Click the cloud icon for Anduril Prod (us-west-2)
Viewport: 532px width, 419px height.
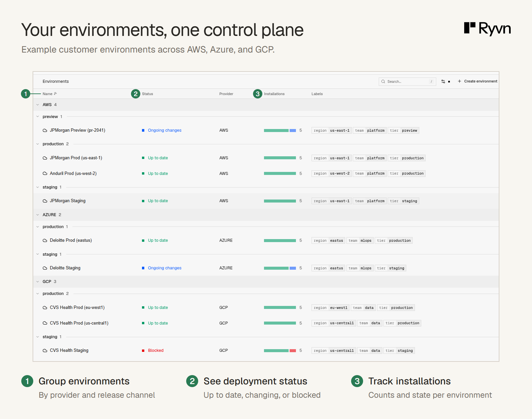tap(45, 174)
